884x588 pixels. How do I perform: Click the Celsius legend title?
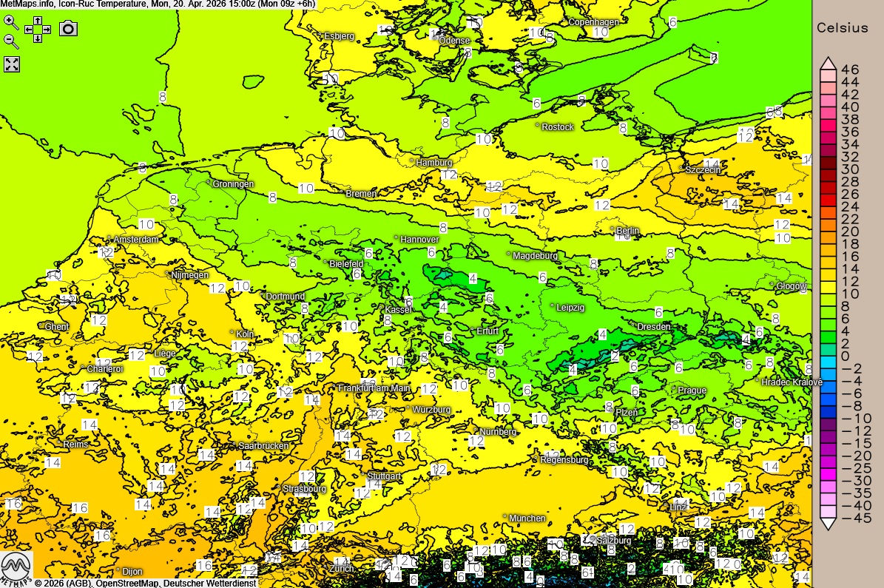(x=842, y=28)
